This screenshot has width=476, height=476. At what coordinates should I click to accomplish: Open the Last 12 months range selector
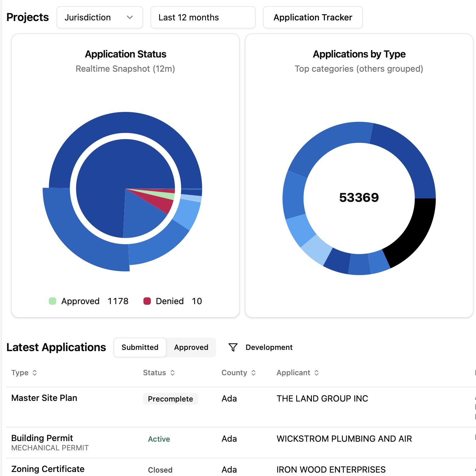click(203, 17)
